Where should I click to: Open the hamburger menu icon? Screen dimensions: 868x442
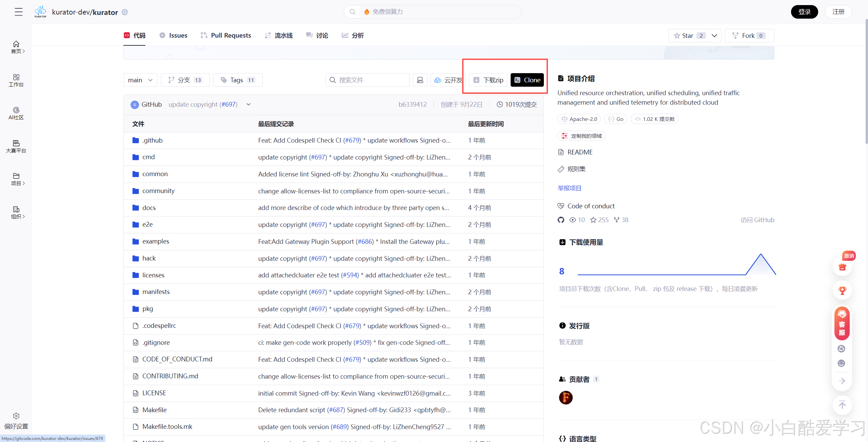(x=19, y=12)
